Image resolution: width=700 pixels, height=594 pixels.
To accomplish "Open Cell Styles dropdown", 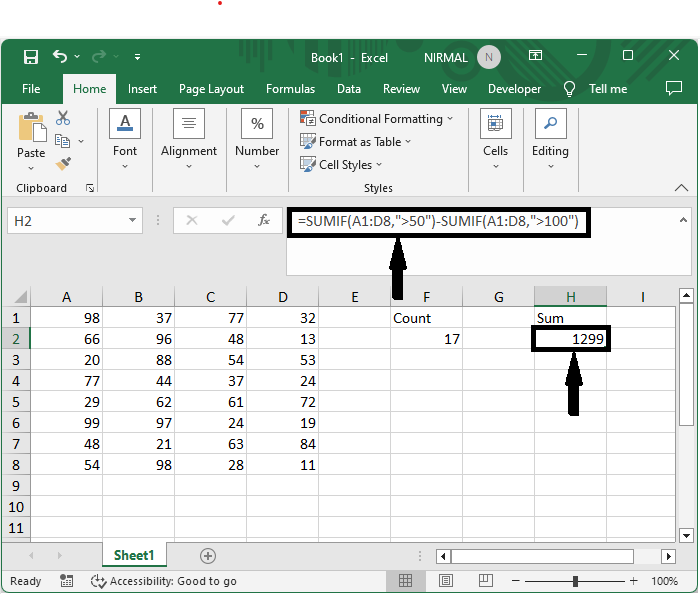I will (x=341, y=165).
